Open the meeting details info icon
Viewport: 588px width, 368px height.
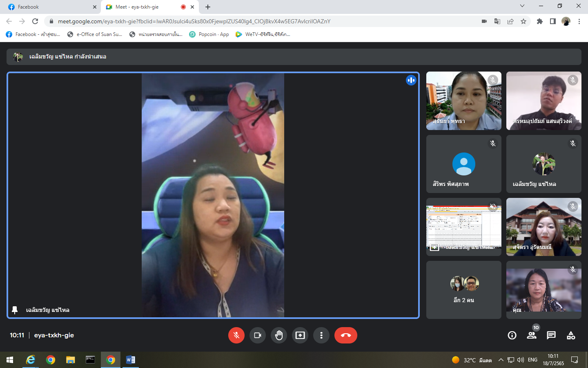pos(512,335)
